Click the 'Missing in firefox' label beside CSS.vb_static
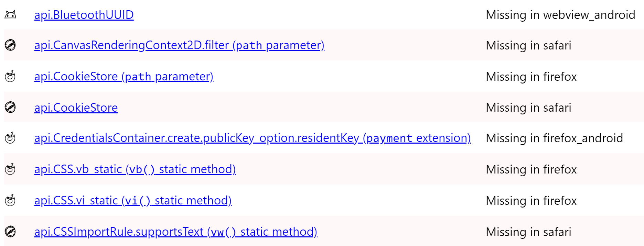 [532, 169]
